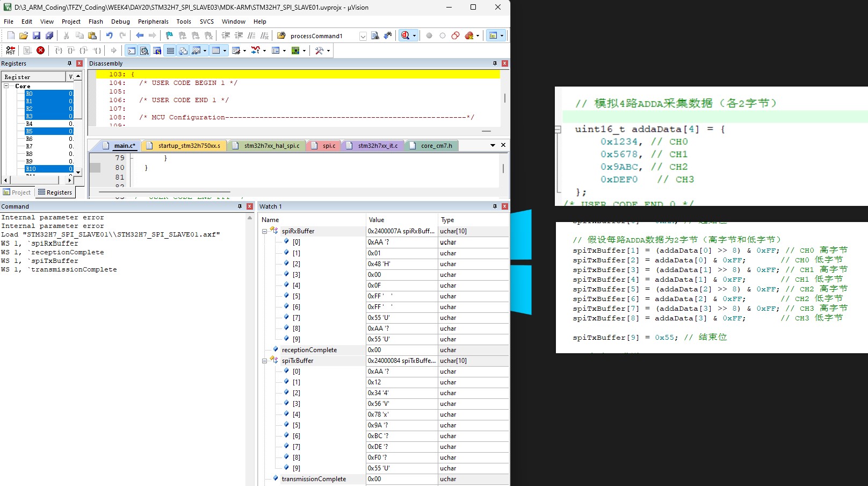Switch to the core_cm7.h tab

[x=431, y=146]
